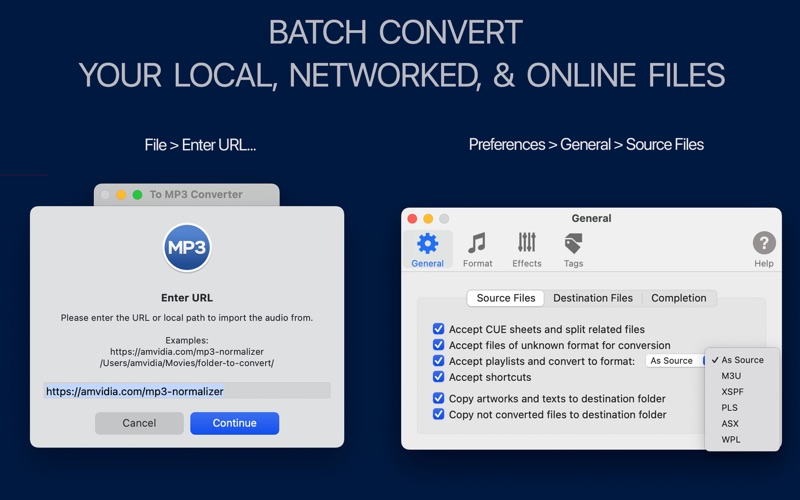Click Continue in Enter URL dialog
This screenshot has height=500, width=800.
pyautogui.click(x=235, y=423)
